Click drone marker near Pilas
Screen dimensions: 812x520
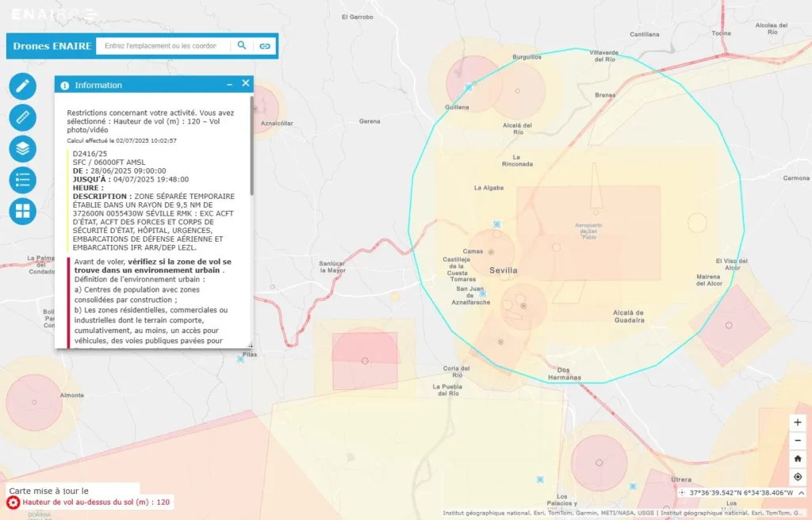point(240,359)
